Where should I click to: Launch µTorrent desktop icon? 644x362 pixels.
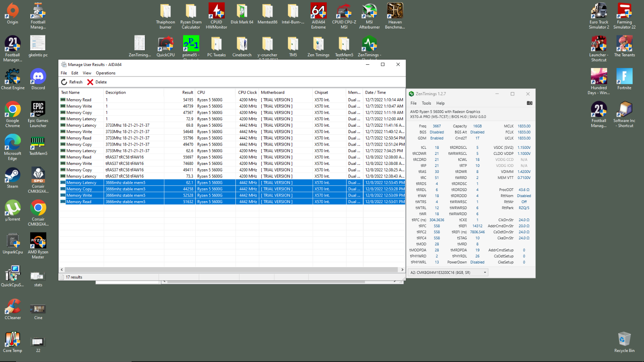click(13, 211)
